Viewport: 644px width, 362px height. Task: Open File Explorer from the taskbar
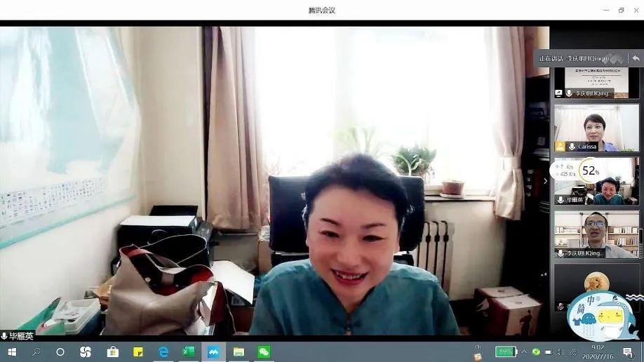tap(239, 351)
